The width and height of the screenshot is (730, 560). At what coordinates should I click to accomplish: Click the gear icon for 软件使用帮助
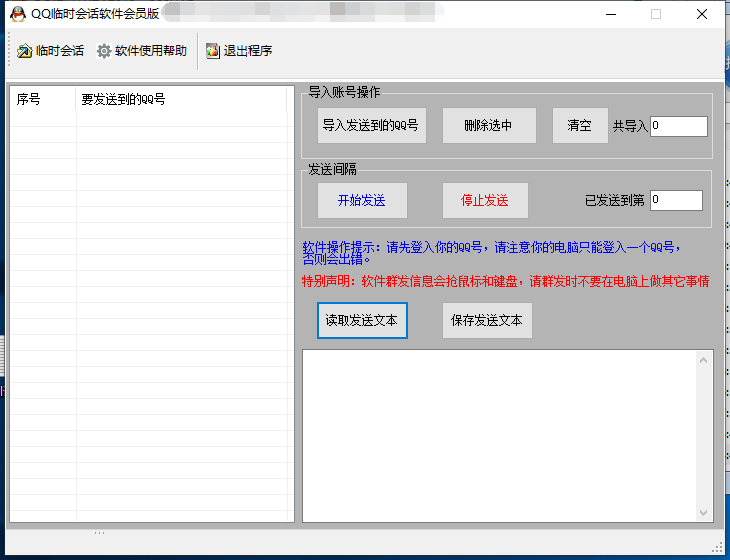104,51
